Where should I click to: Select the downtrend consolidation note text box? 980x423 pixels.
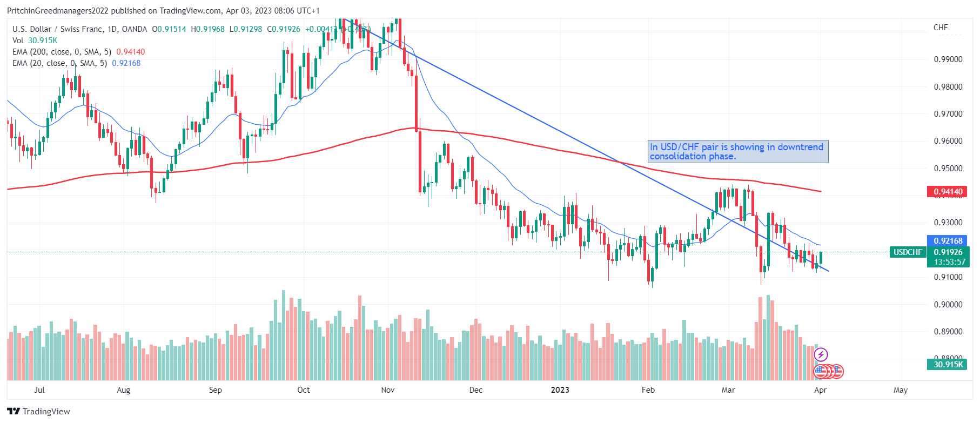[738, 152]
